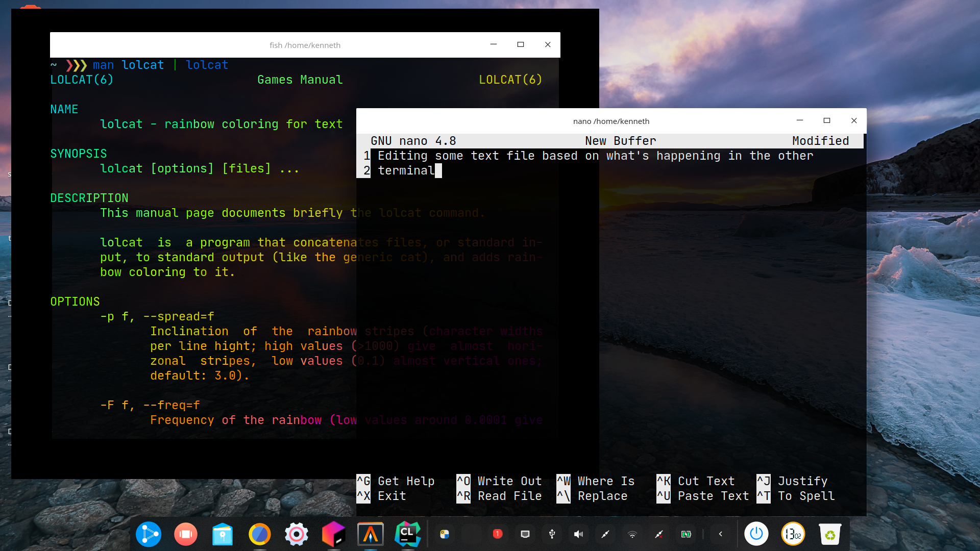Click the clock showing 13:02
The image size is (980, 551).
tap(793, 534)
